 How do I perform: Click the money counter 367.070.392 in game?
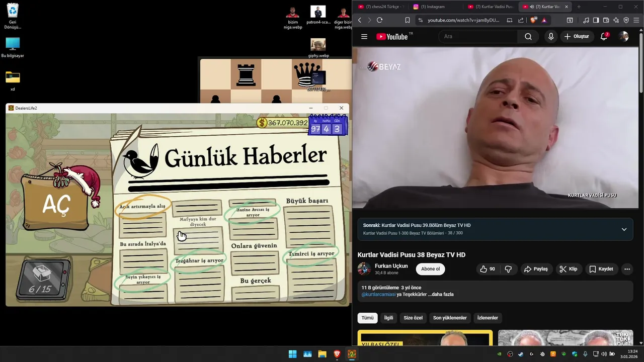282,123
